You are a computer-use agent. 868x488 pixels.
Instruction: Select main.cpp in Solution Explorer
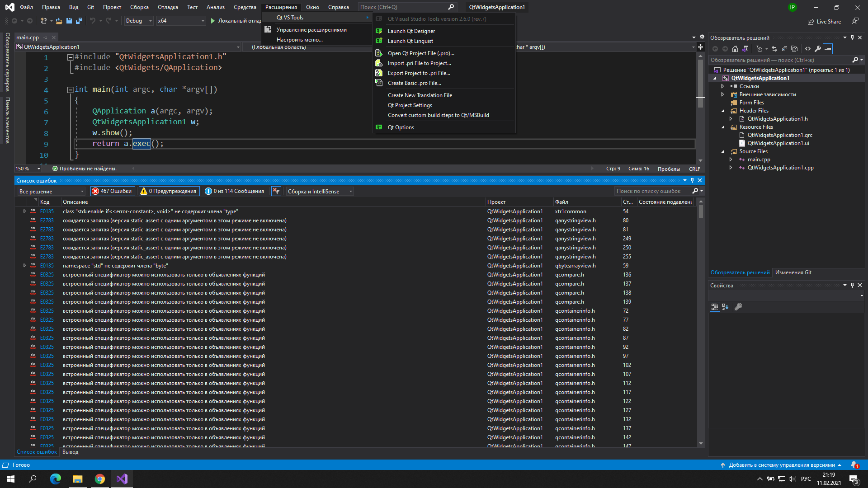(759, 160)
